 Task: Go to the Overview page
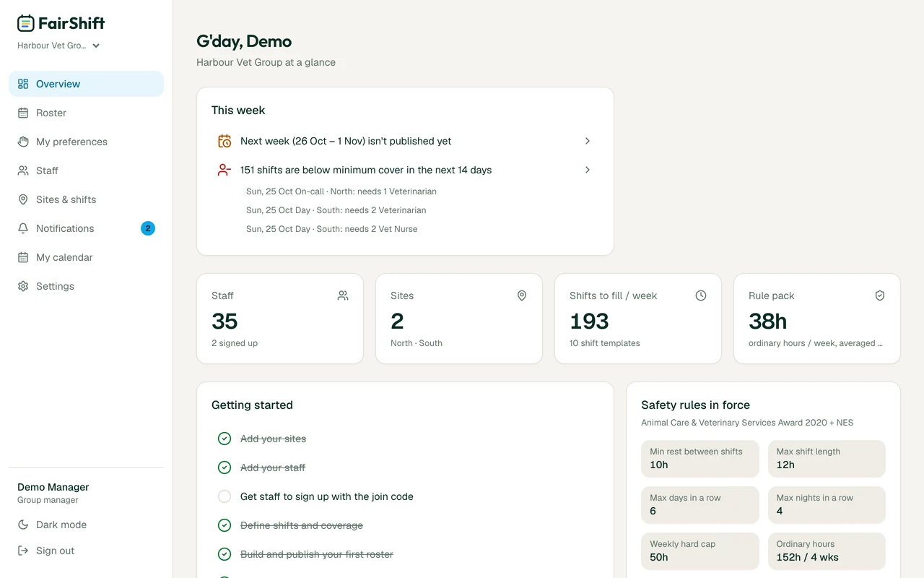point(86,84)
